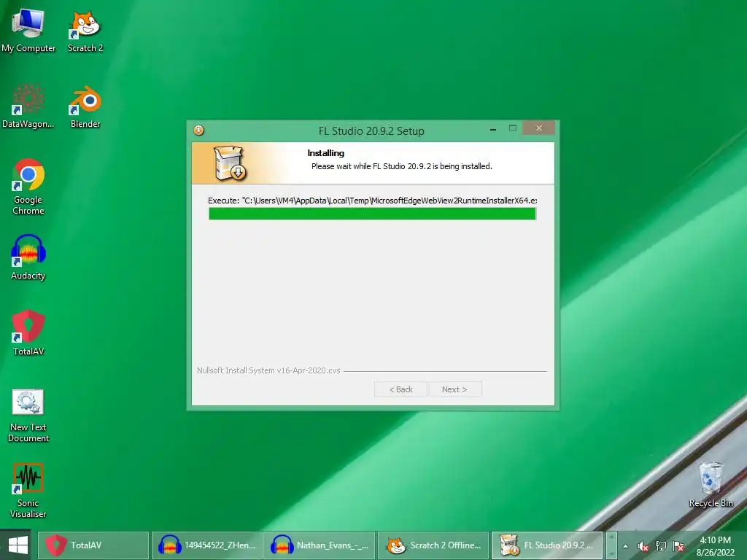Select the Google Chrome desktop shortcut
This screenshot has height=560, width=747.
click(x=28, y=187)
